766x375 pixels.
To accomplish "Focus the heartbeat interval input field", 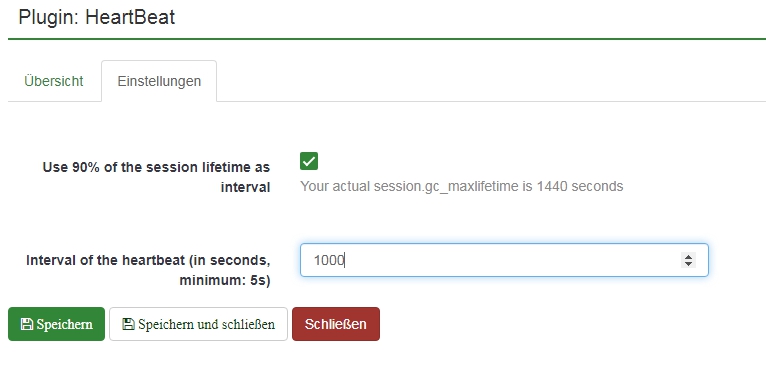I will pyautogui.click(x=504, y=260).
